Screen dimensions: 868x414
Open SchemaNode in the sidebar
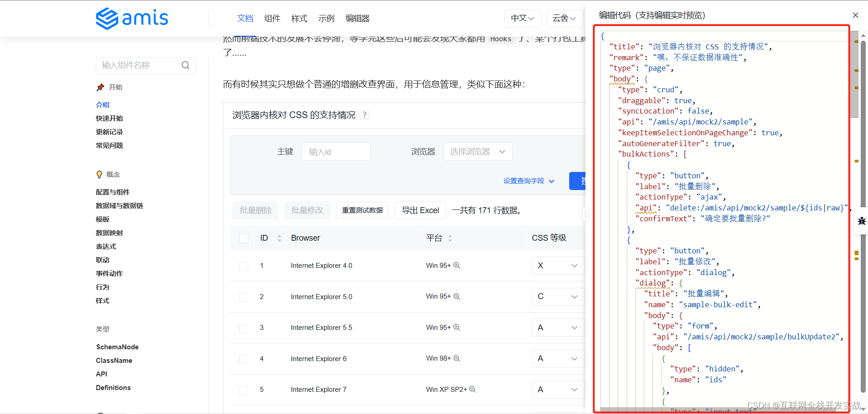(118, 347)
